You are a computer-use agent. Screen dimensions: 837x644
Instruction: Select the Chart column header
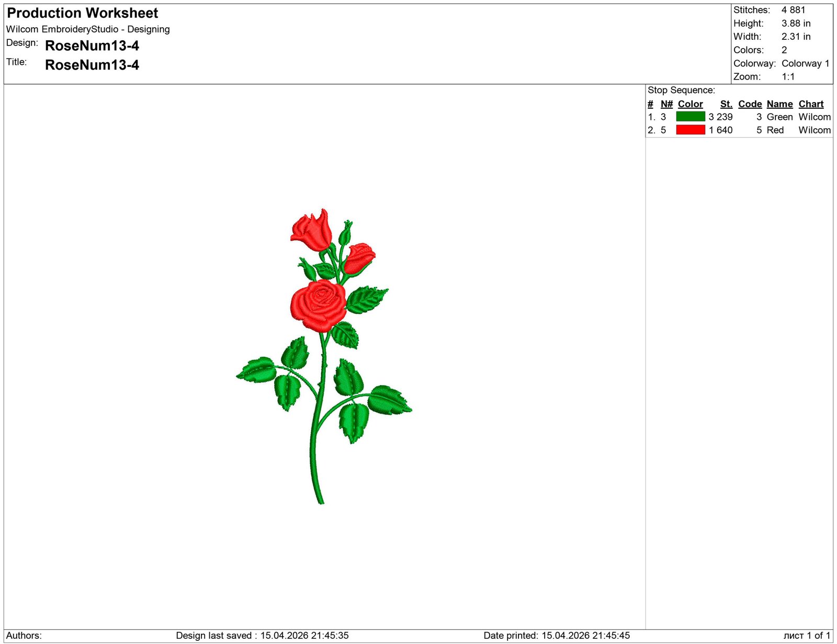point(810,104)
